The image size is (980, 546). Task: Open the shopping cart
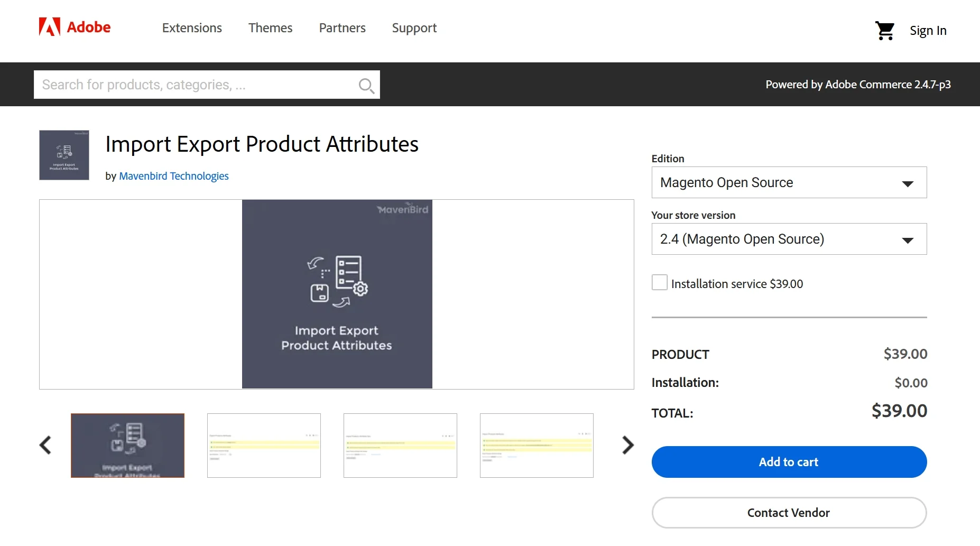[884, 31]
